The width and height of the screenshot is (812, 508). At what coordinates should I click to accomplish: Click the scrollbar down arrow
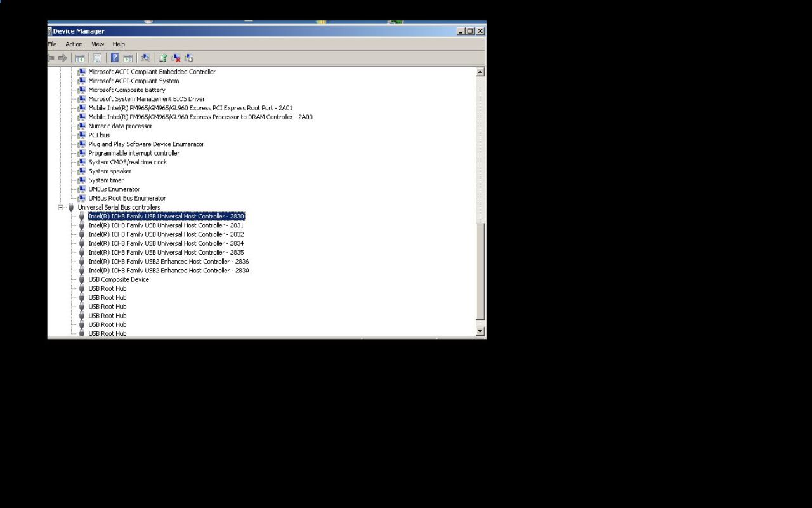480,331
